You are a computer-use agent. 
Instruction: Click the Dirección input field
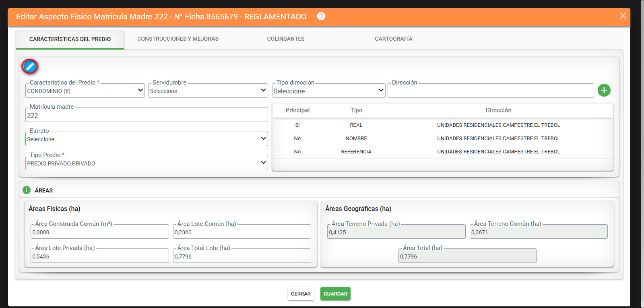click(x=491, y=91)
